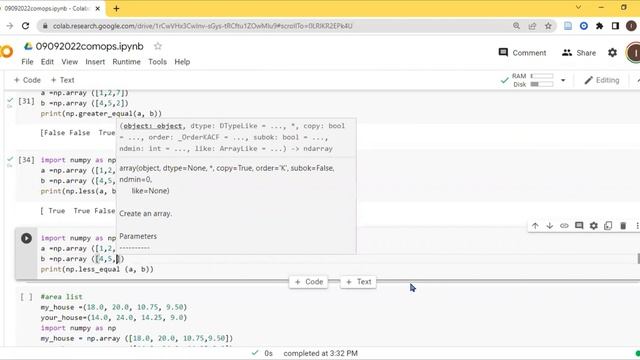Click 'Parameters' heading in docstring popup

[x=138, y=236]
